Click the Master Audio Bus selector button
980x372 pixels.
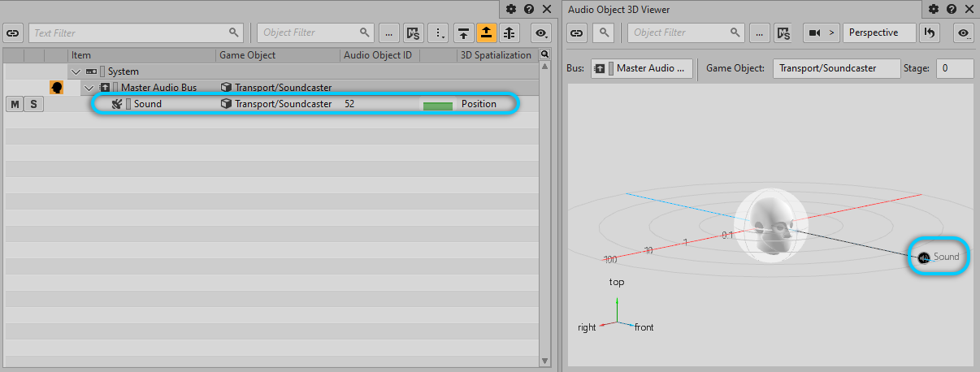point(643,68)
